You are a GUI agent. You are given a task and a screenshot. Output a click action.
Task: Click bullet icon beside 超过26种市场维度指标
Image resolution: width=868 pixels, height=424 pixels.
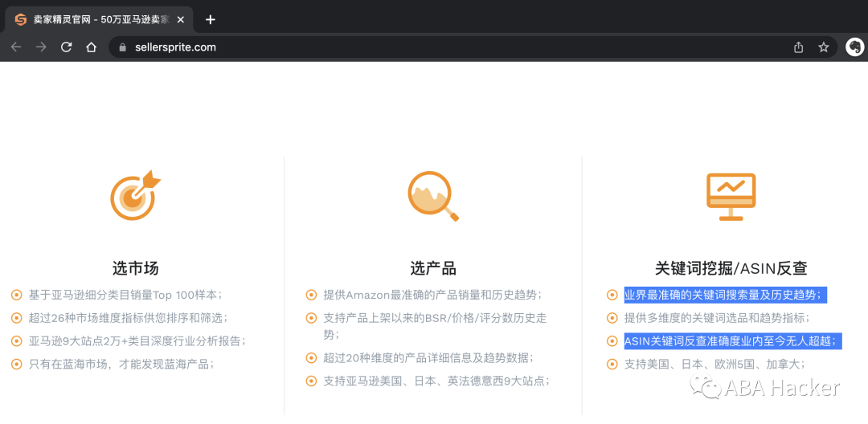tap(16, 318)
